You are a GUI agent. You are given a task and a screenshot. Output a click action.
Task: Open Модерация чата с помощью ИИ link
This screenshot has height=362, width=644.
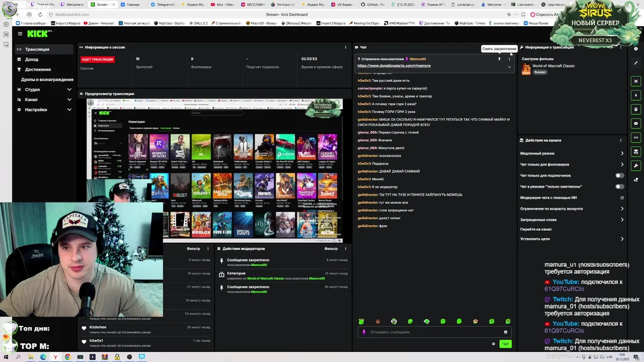[x=572, y=198]
